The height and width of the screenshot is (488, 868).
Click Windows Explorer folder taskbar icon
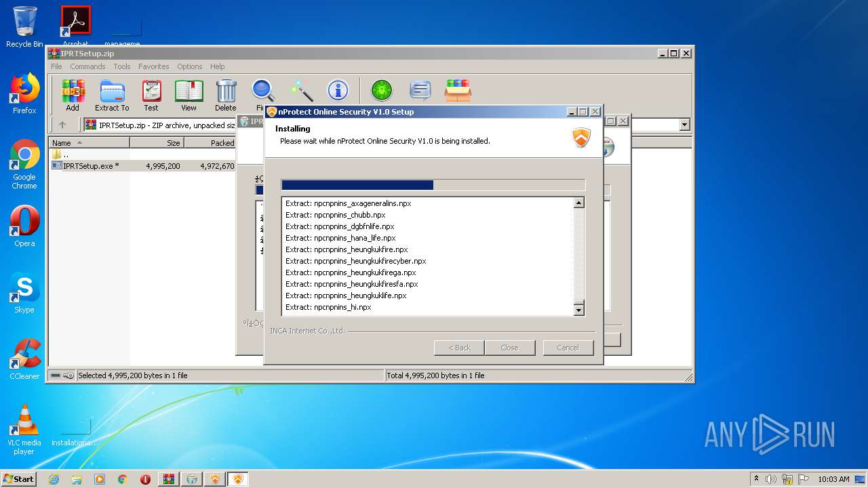coord(77,479)
